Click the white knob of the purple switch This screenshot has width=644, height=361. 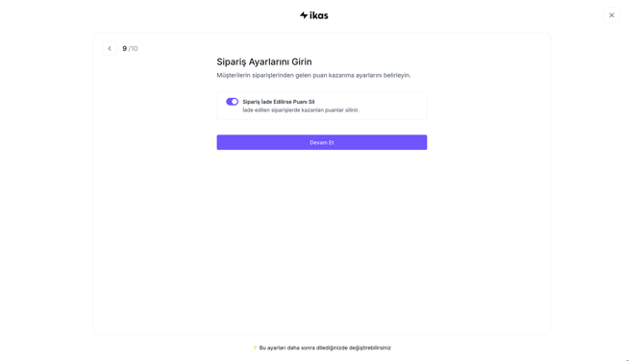pos(235,102)
